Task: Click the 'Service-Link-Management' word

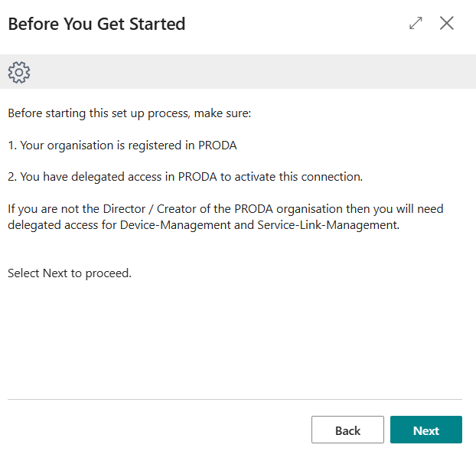Action: (328, 225)
